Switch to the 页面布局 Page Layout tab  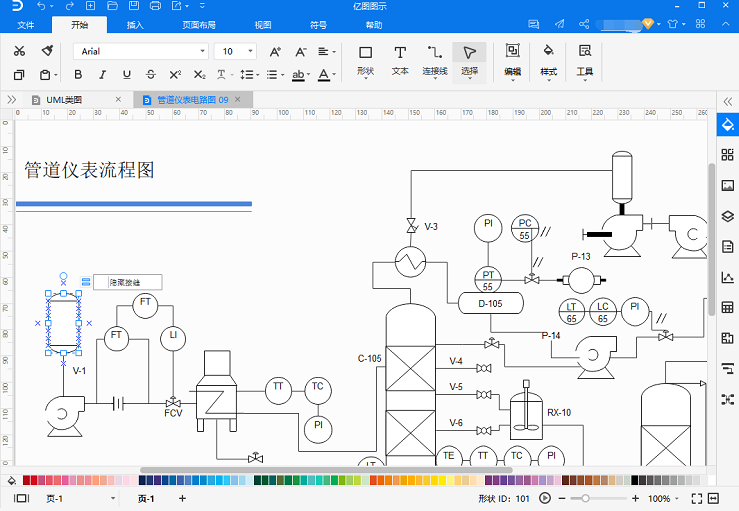tap(199, 25)
